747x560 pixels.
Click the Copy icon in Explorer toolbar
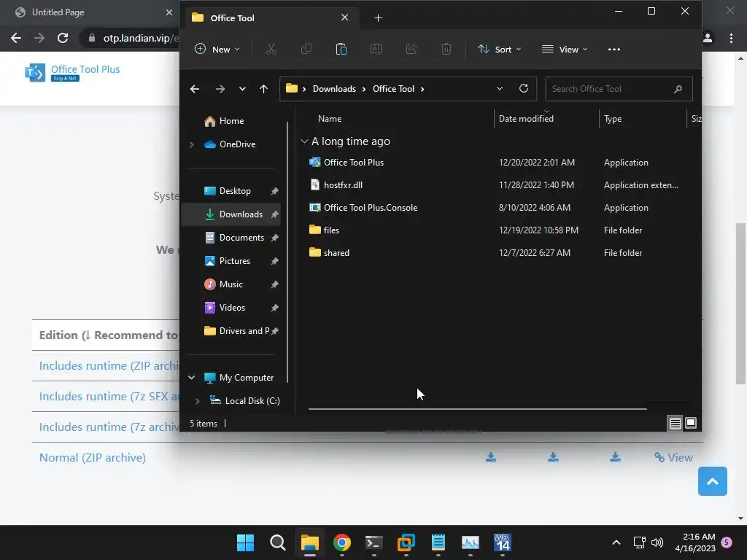click(306, 49)
